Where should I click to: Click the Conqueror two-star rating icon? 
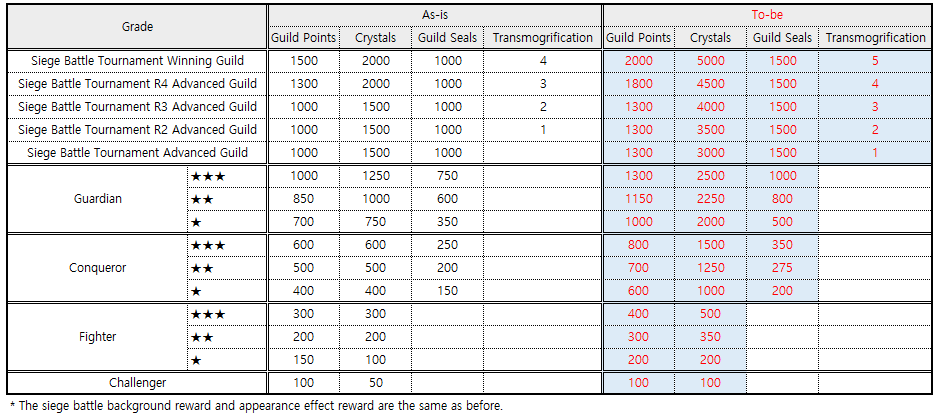(x=203, y=268)
